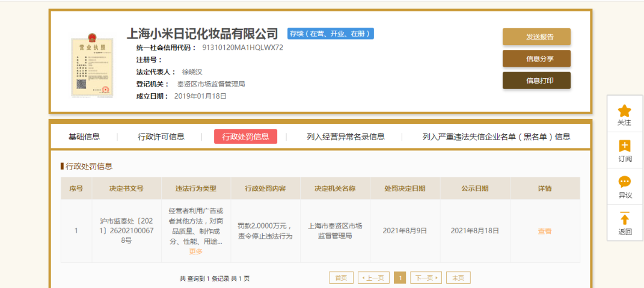644x288 pixels.
Task: Open the 行政许可信息 tab
Action: [161, 137]
